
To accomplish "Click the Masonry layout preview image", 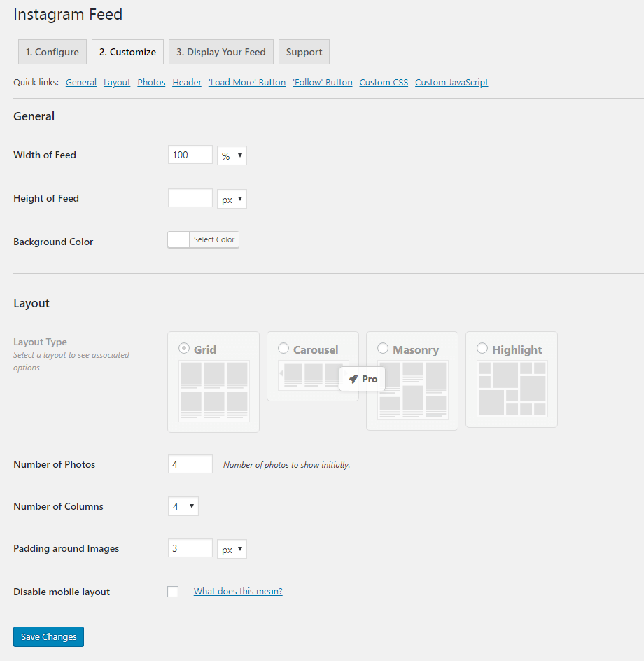I will (x=413, y=390).
